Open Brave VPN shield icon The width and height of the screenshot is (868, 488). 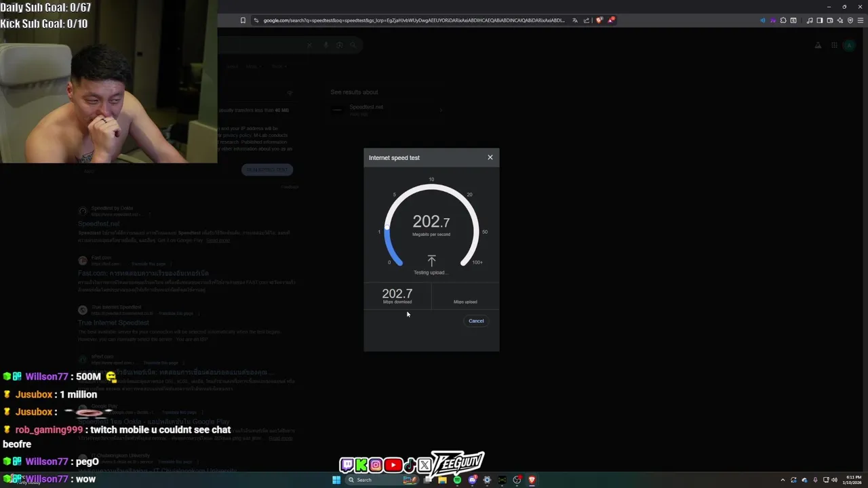850,20
